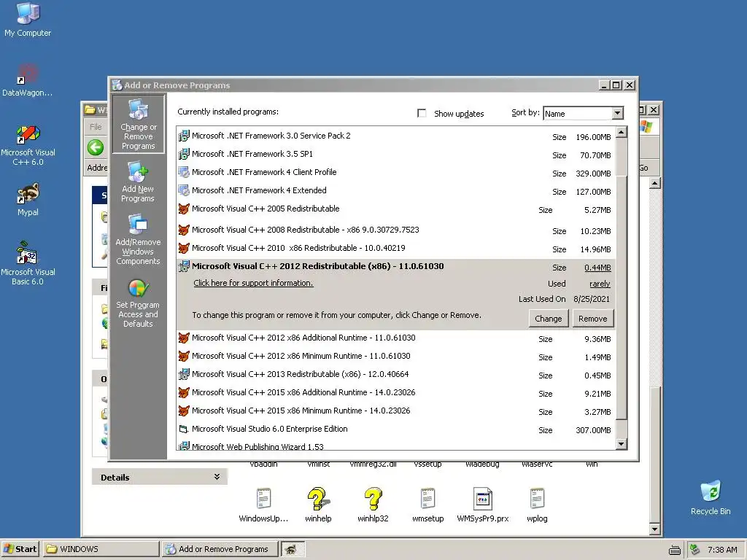Click the Visual Studio 6.0 Enterprise icon
Viewport: 747px width, 560px height.
pos(183,429)
